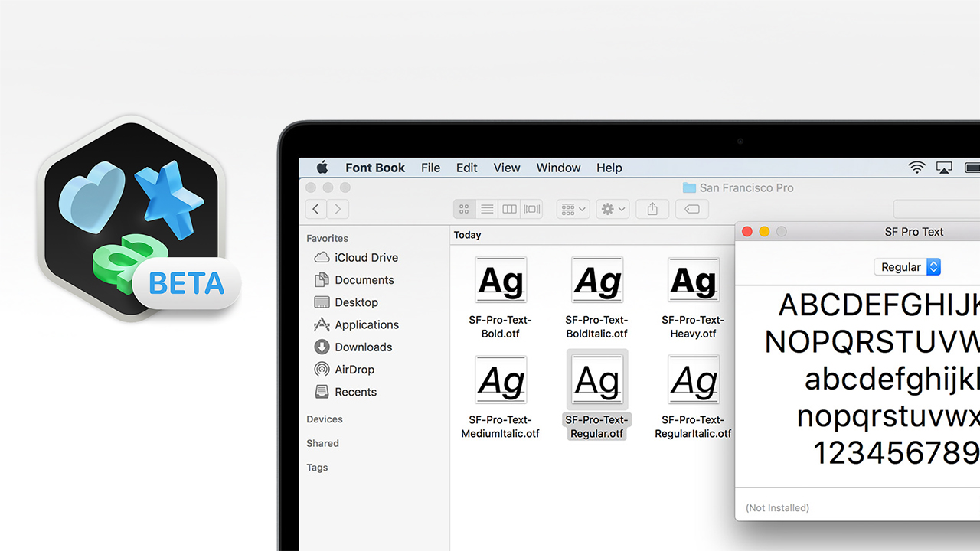Select Documents in sidebar
The image size is (980, 551).
(354, 280)
